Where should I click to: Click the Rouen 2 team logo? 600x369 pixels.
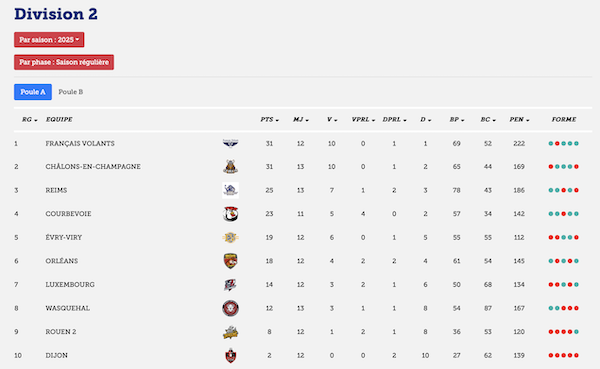click(x=230, y=332)
